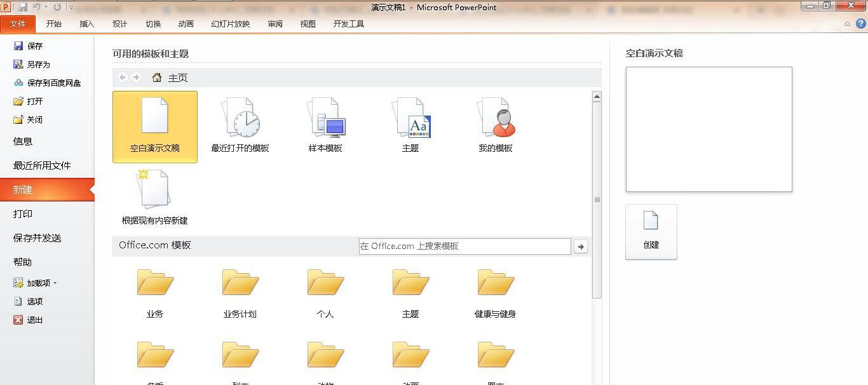
Task: Select the 切换 tab
Action: [153, 24]
